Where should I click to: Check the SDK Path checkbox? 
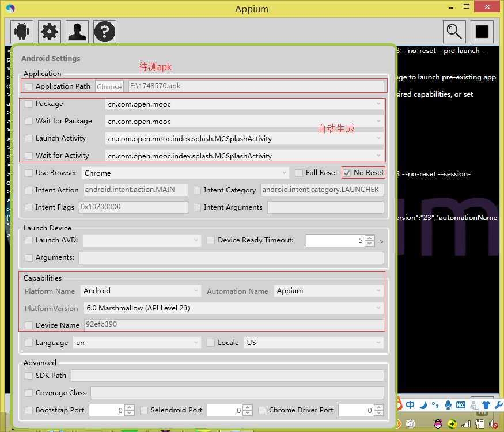[x=29, y=376]
